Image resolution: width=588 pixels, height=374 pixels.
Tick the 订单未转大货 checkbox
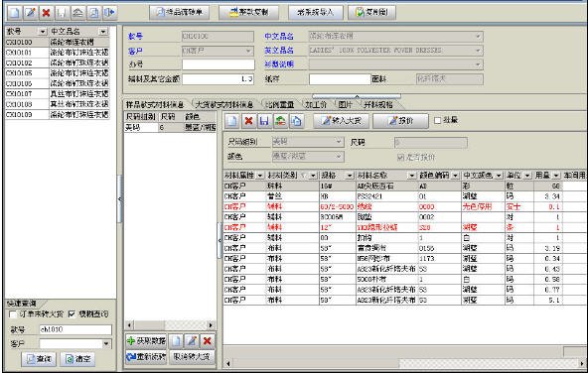point(13,314)
